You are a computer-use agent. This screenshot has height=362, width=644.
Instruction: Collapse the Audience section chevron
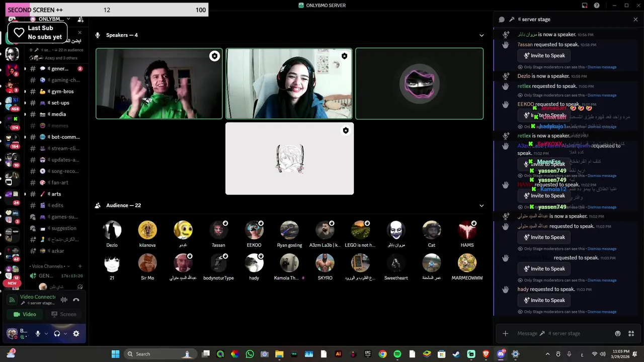[481, 206]
